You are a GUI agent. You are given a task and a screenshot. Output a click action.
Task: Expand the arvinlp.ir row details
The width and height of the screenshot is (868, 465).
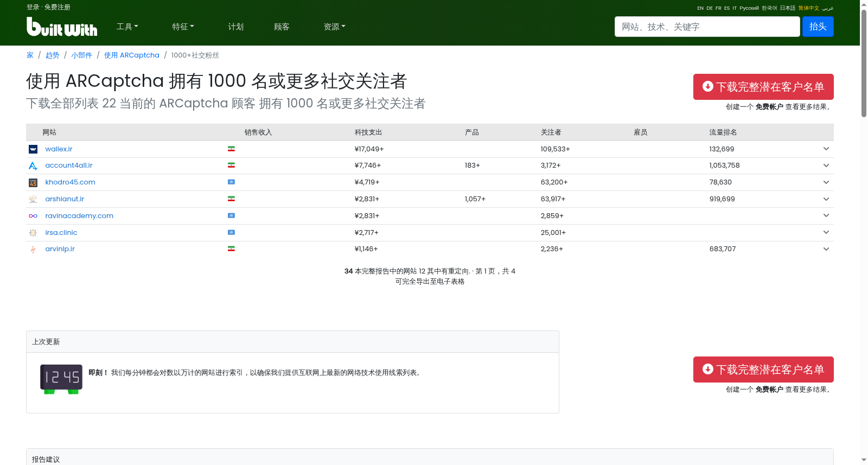826,249
